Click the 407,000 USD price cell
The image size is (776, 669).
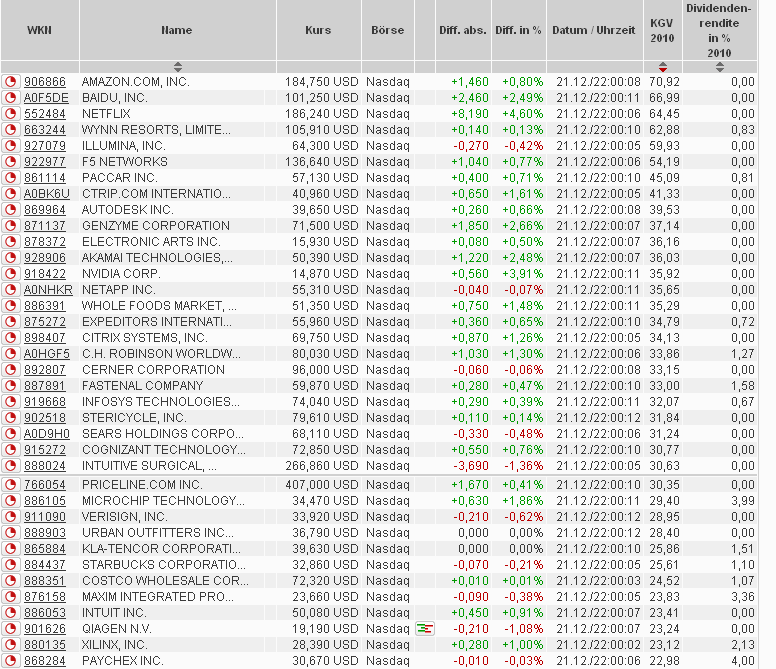point(322,484)
